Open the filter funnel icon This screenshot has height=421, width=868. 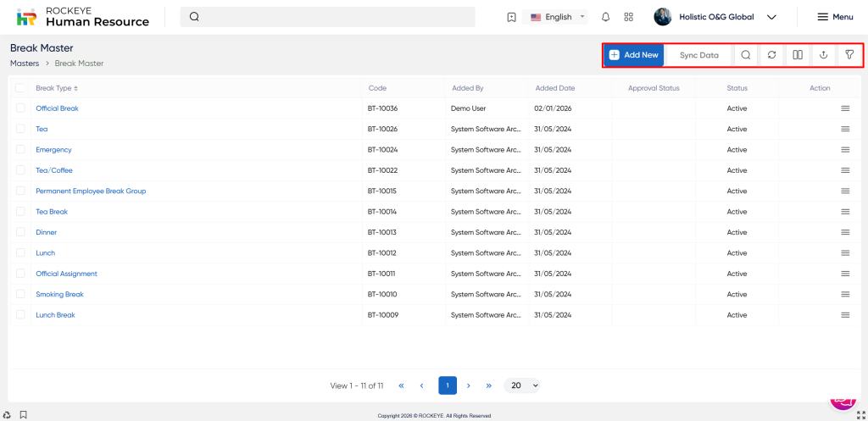click(849, 55)
